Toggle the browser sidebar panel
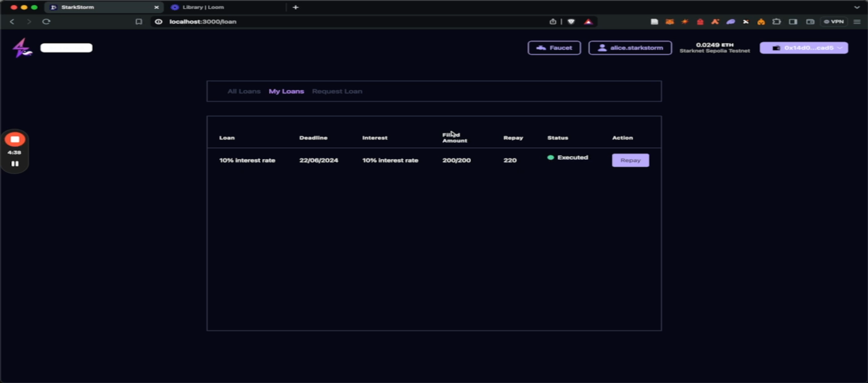 (793, 22)
